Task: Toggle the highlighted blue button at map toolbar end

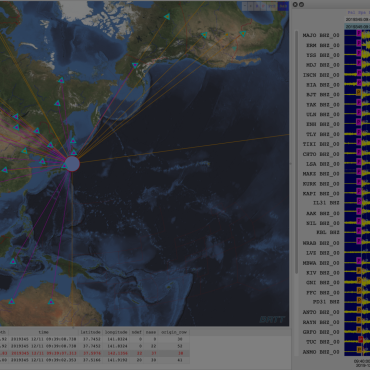Action: tap(283, 6)
